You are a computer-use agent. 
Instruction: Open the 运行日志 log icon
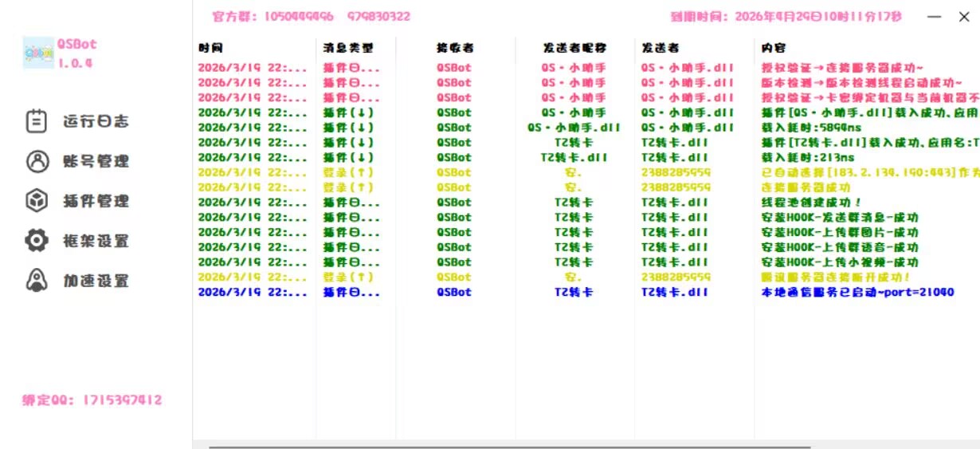(x=37, y=121)
